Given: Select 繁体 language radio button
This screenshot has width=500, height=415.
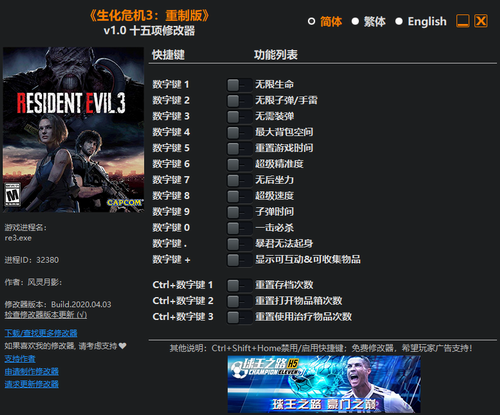Looking at the screenshot, I should point(355,22).
